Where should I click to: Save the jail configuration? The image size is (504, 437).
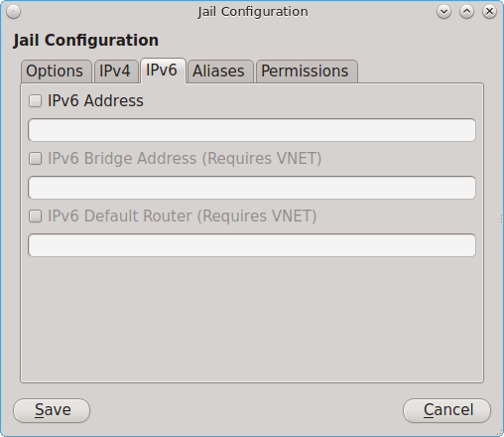point(52,410)
